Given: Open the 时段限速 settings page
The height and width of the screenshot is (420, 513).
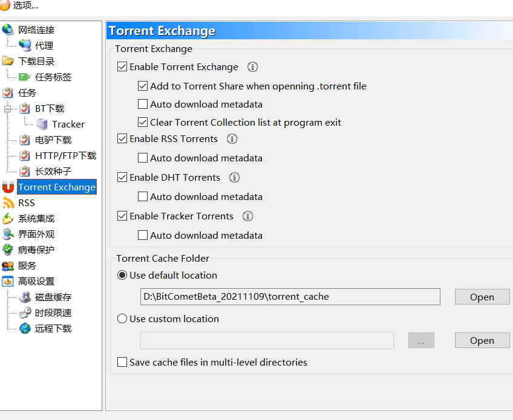Looking at the screenshot, I should click(53, 313).
